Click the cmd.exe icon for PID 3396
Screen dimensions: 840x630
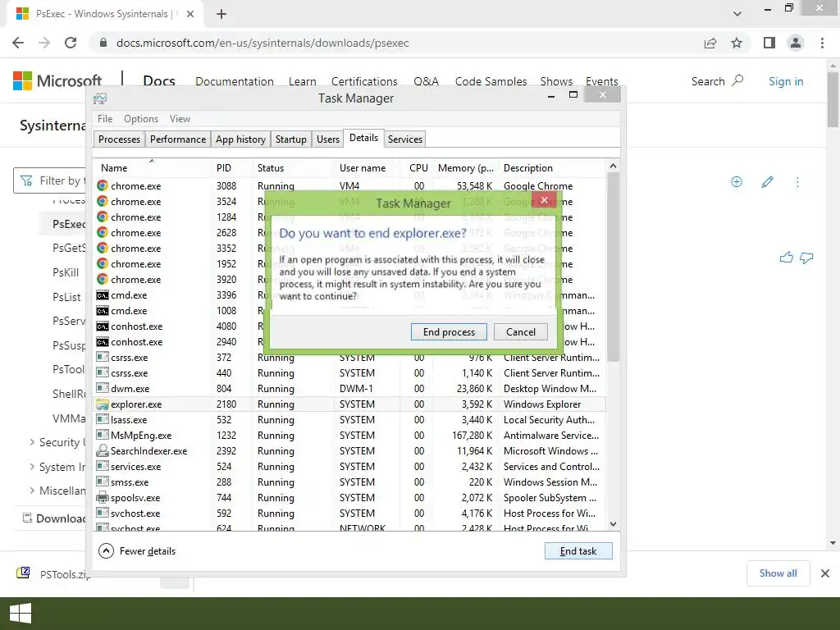[103, 295]
